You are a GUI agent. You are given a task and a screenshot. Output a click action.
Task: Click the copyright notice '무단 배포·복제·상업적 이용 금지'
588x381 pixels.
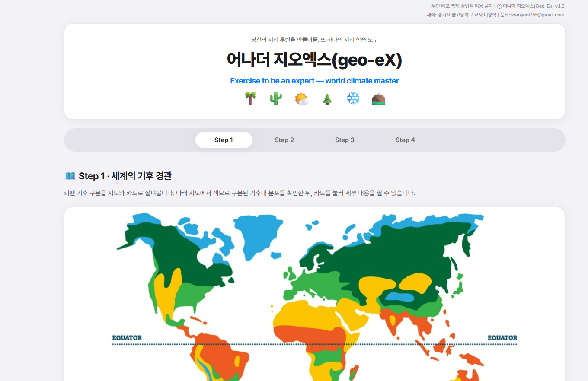(462, 6)
